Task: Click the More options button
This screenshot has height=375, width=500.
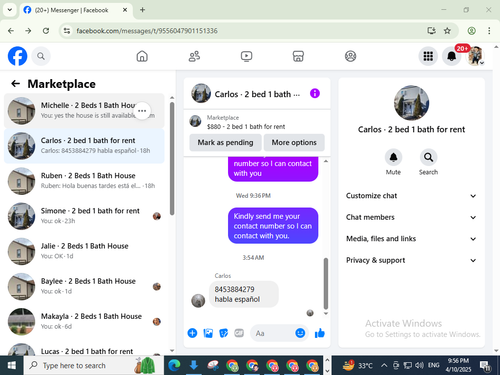Action: 294,143
